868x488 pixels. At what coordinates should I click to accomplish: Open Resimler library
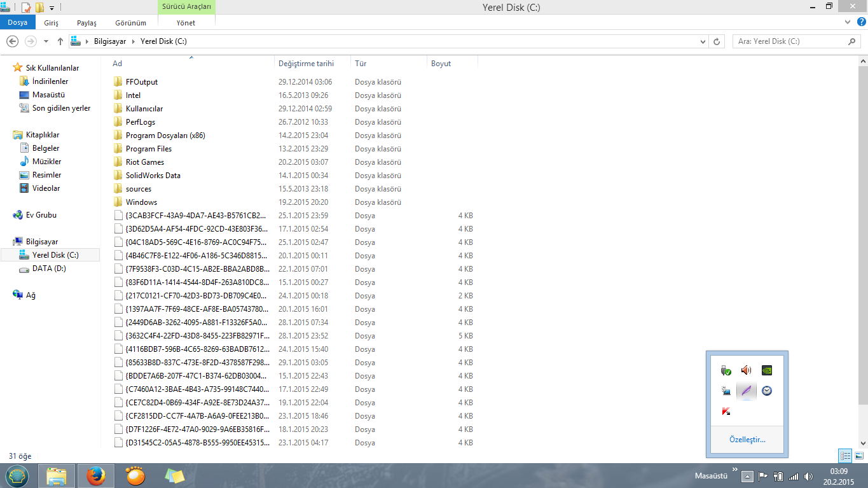(46, 175)
